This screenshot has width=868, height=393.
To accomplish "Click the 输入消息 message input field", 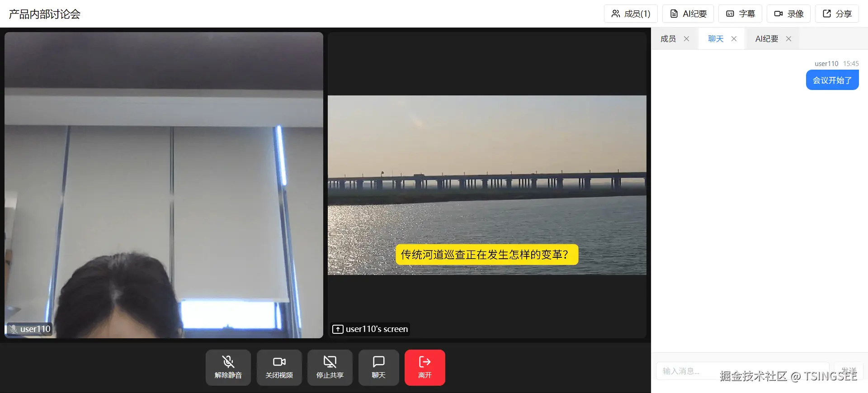I will (743, 371).
